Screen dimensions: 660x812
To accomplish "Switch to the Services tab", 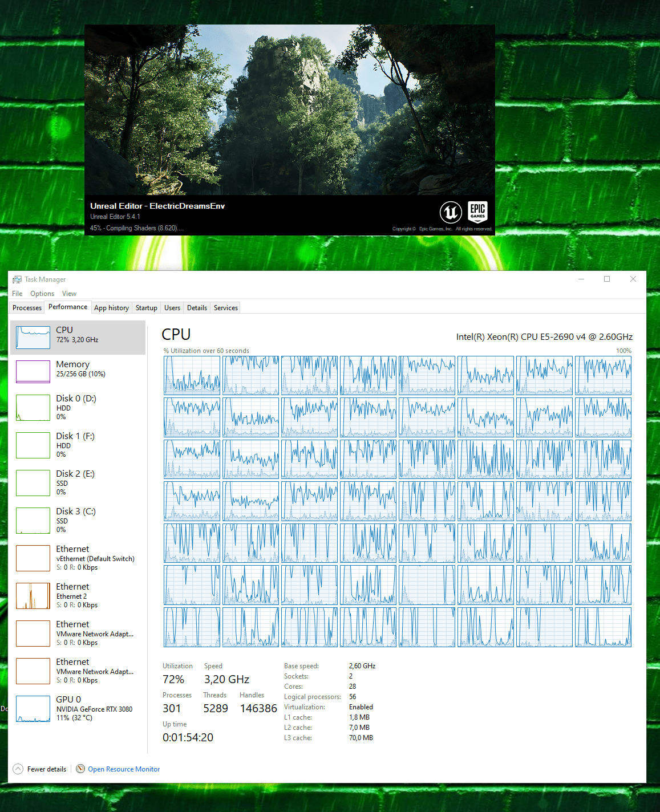I will pyautogui.click(x=226, y=308).
